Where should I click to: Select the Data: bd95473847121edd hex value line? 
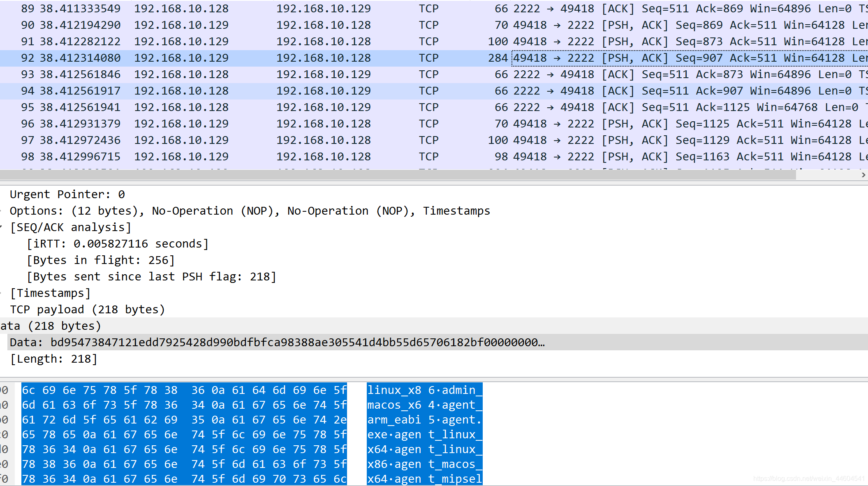coord(278,343)
